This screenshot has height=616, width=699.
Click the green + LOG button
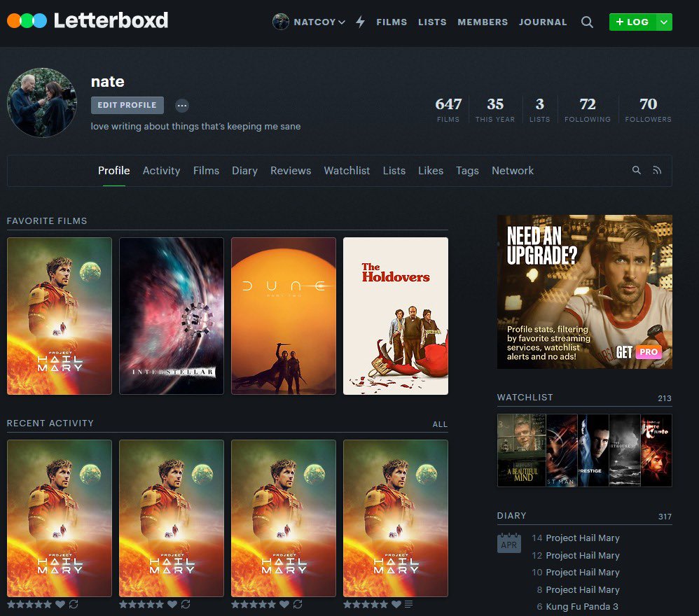pyautogui.click(x=632, y=22)
